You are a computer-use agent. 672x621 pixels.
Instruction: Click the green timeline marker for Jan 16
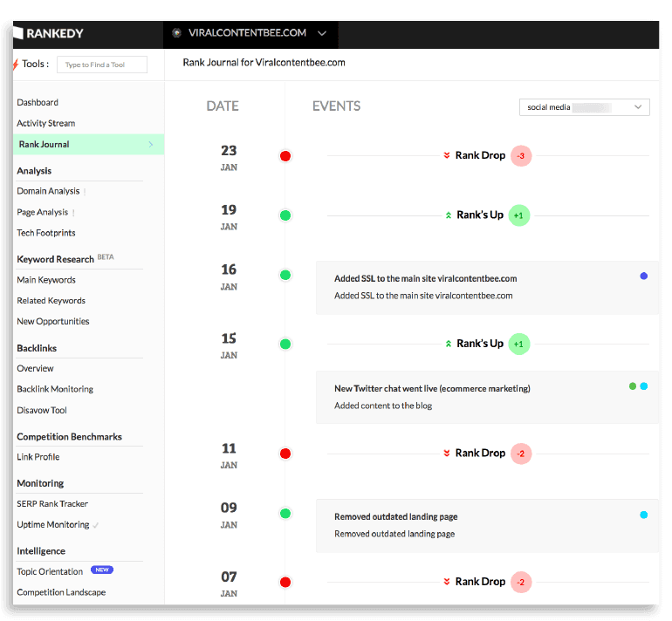click(285, 276)
